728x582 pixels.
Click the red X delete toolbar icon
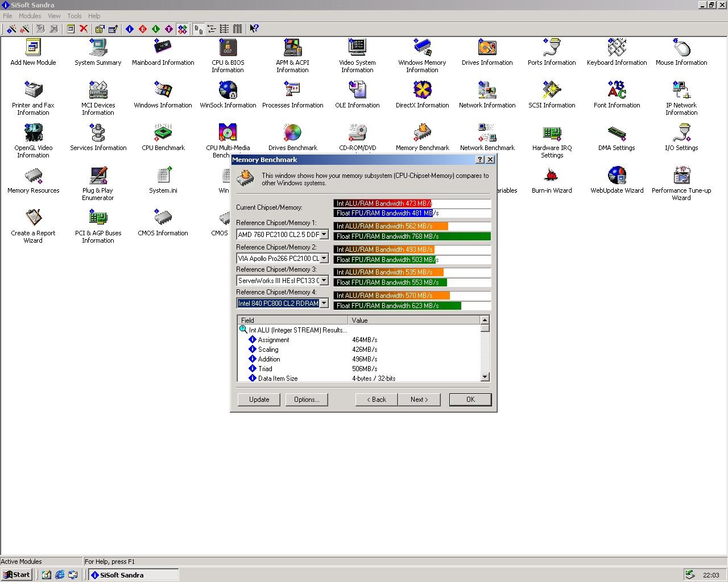click(x=84, y=28)
